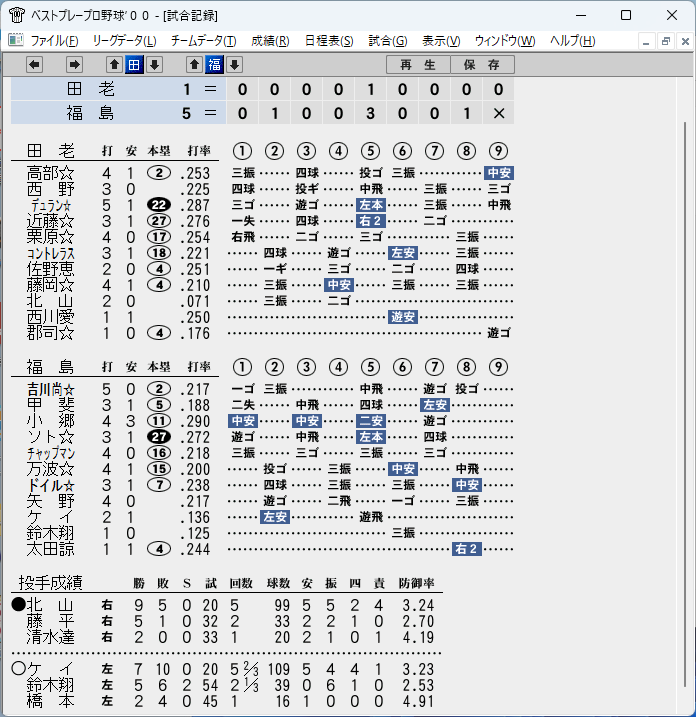Open the ウィンドウ(W) menu
This screenshot has width=696, height=717.
pos(505,41)
